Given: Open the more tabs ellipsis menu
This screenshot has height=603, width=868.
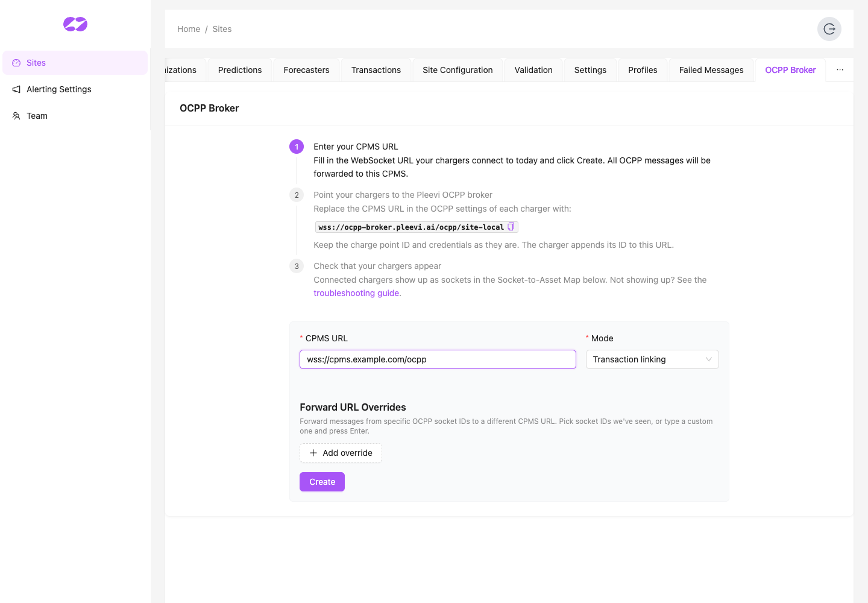Looking at the screenshot, I should [x=840, y=70].
